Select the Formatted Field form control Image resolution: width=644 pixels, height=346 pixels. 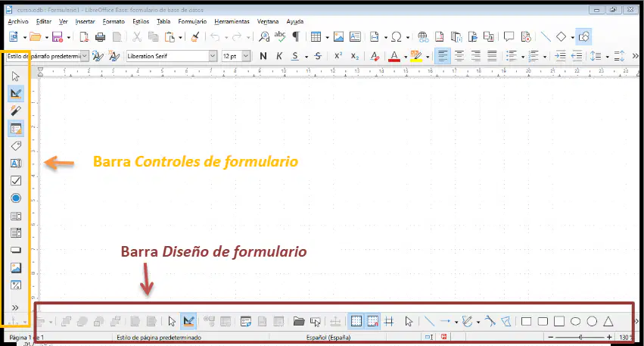16,285
